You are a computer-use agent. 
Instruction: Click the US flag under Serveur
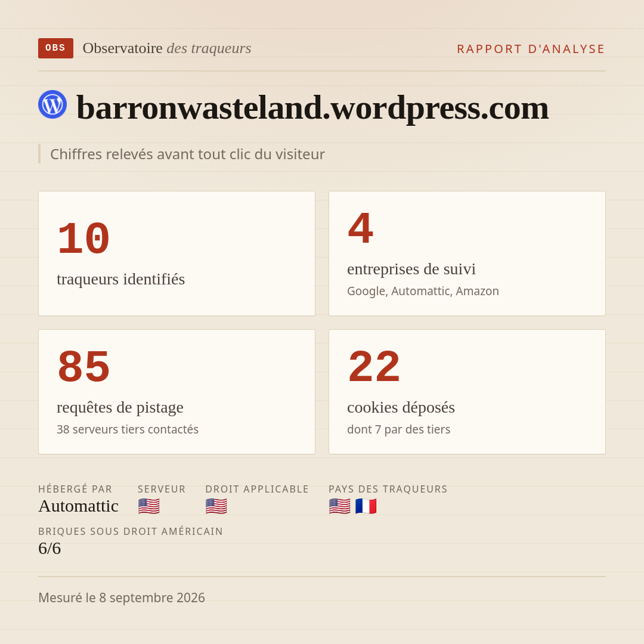pos(148,506)
